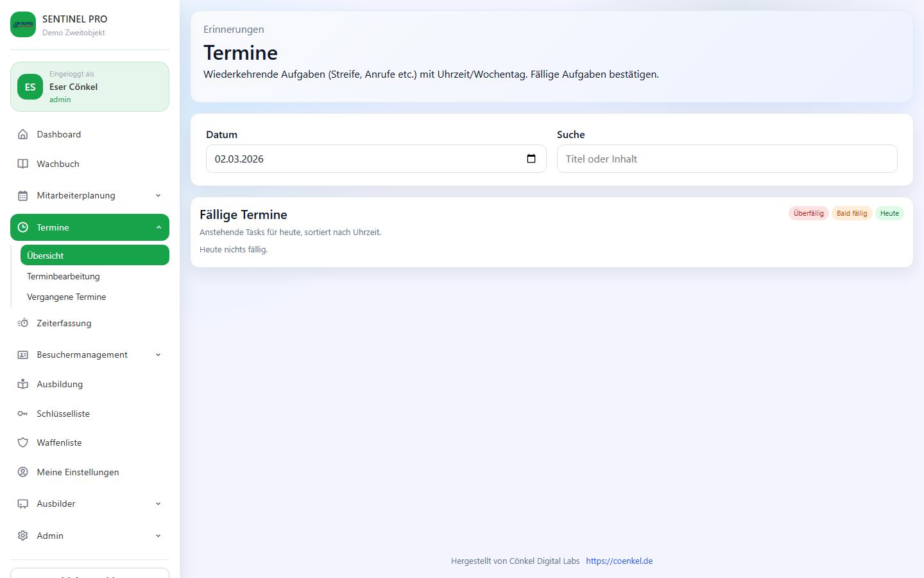
Task: Open the coenkel.de footer link
Action: pyautogui.click(x=619, y=561)
